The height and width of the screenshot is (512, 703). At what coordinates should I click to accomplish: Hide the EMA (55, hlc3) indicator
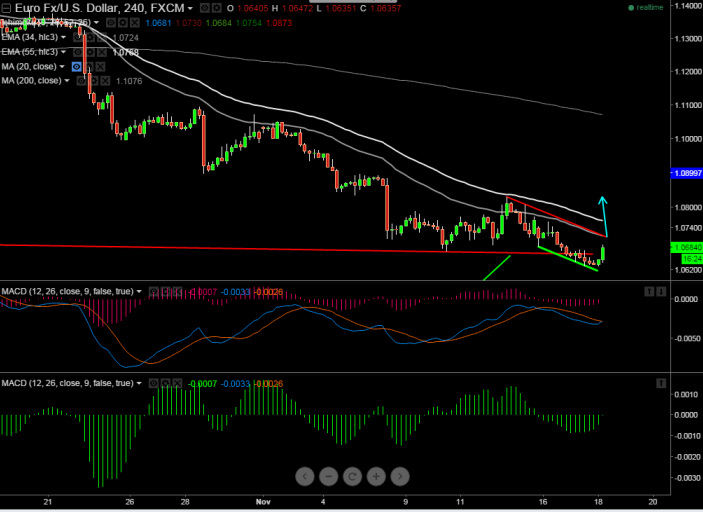78,52
